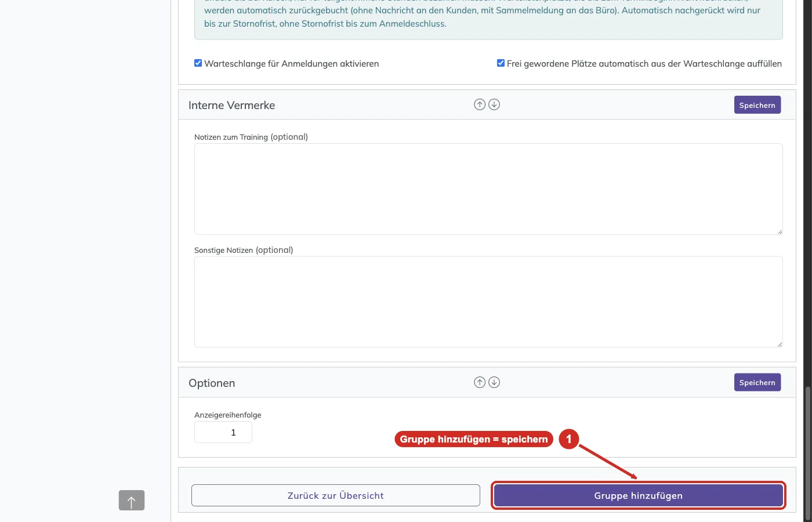Focus the Notizen zum Training textarea

tap(488, 189)
